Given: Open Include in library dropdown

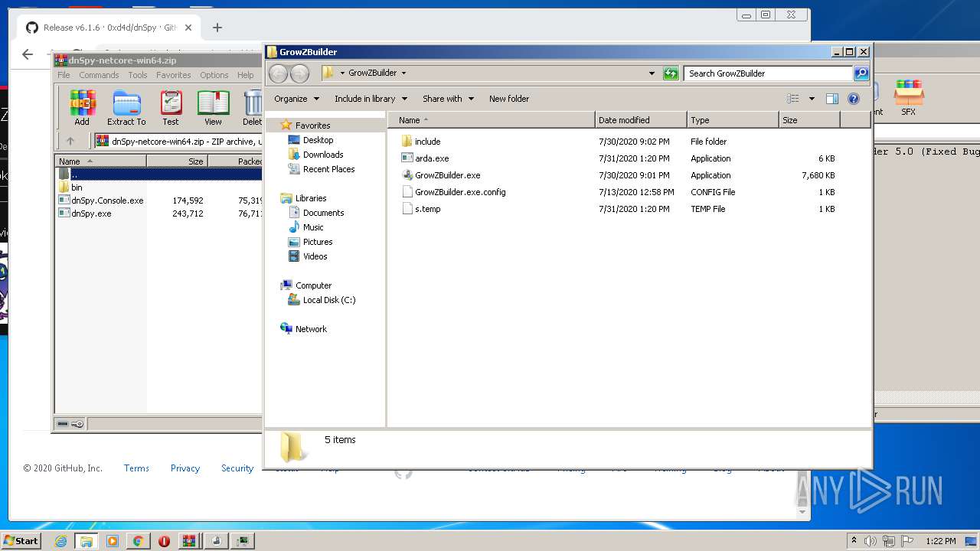Looking at the screenshot, I should coord(371,99).
